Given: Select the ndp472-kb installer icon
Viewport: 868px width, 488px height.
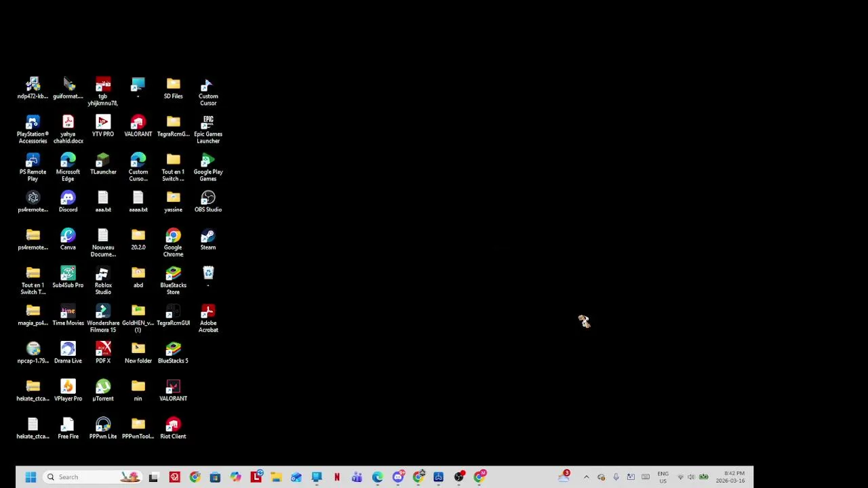Looking at the screenshot, I should (33, 88).
